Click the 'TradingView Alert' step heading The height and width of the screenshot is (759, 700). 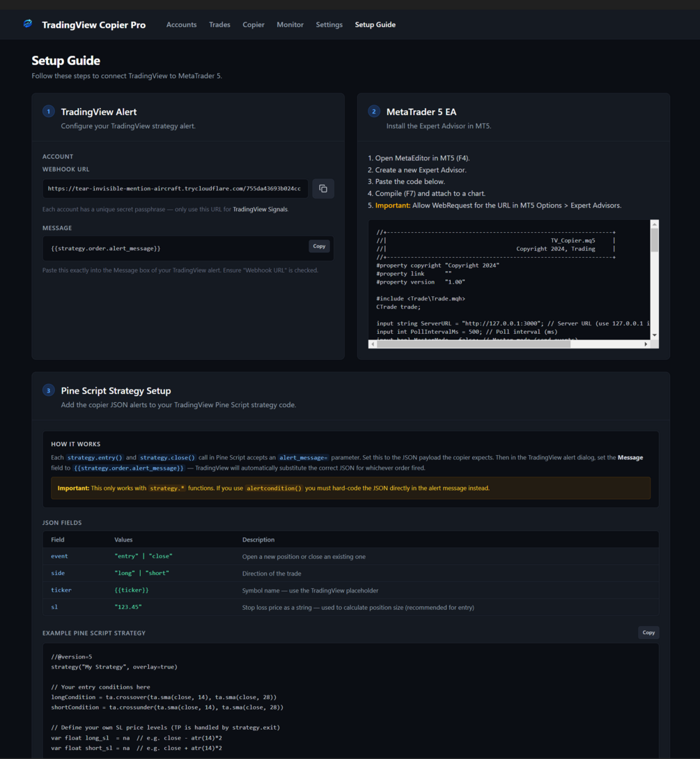click(x=99, y=112)
